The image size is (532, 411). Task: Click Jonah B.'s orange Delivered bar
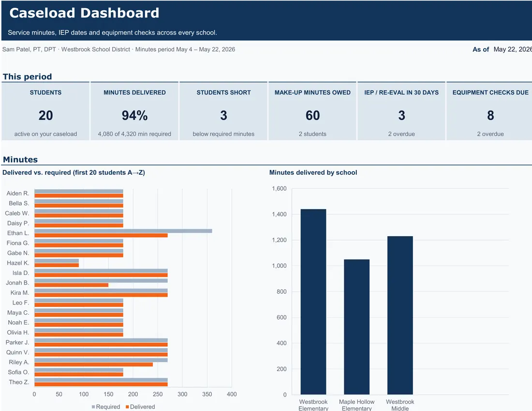pyautogui.click(x=72, y=285)
